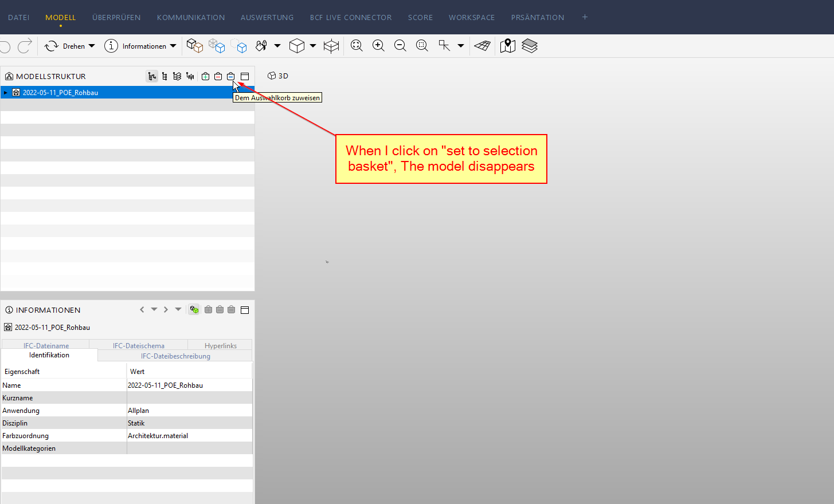This screenshot has width=834, height=504.
Task: Select the SCORE tab
Action: click(x=420, y=17)
